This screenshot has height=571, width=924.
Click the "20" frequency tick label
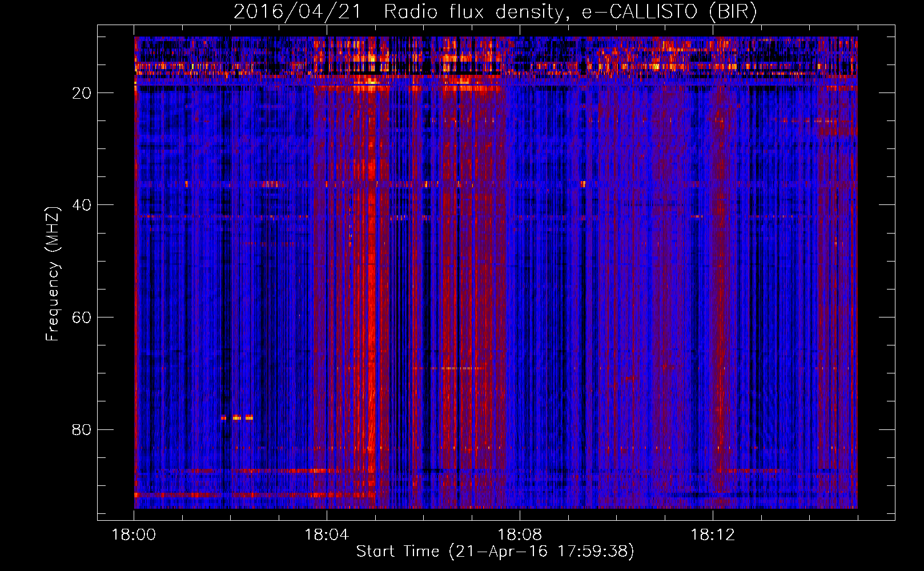point(82,93)
